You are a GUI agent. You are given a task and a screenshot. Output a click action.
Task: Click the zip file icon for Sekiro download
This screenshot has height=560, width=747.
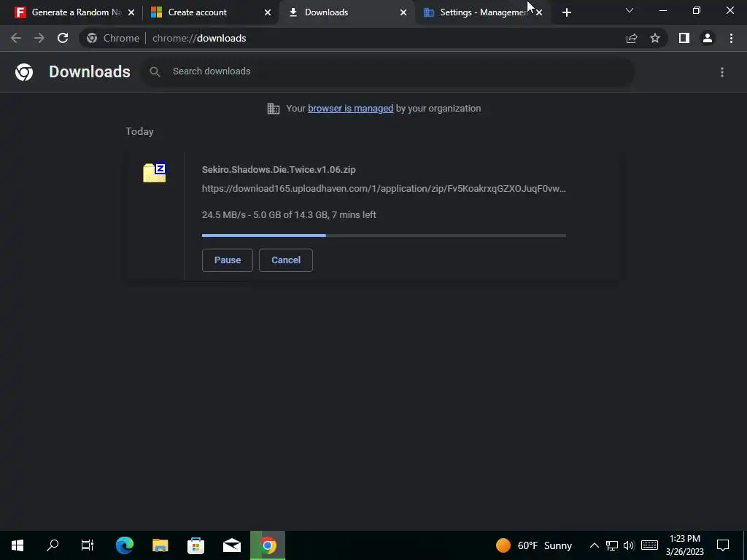(x=155, y=173)
